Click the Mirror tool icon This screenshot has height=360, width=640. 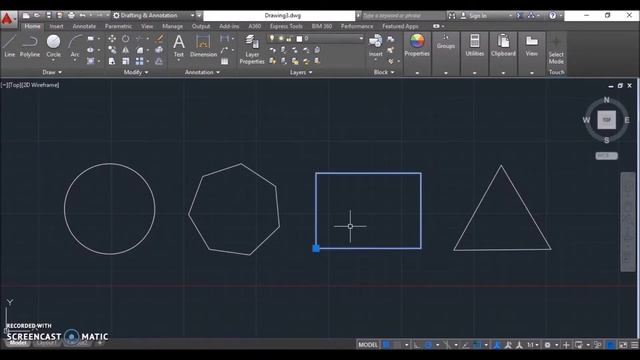[x=126, y=50]
